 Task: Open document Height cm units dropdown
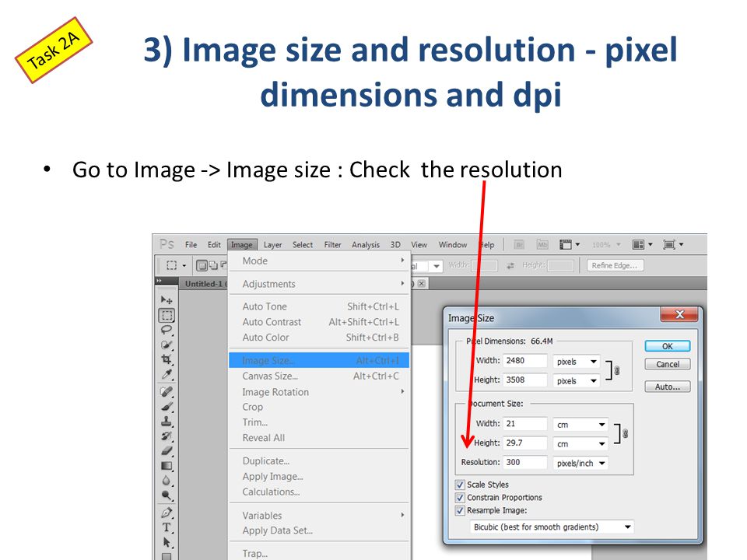coord(580,444)
